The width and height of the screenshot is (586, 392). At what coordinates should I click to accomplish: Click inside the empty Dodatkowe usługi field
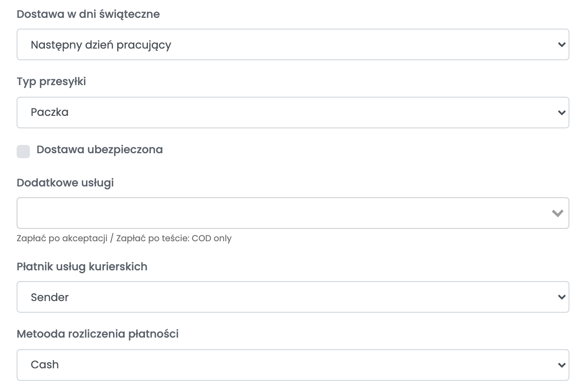[293, 213]
